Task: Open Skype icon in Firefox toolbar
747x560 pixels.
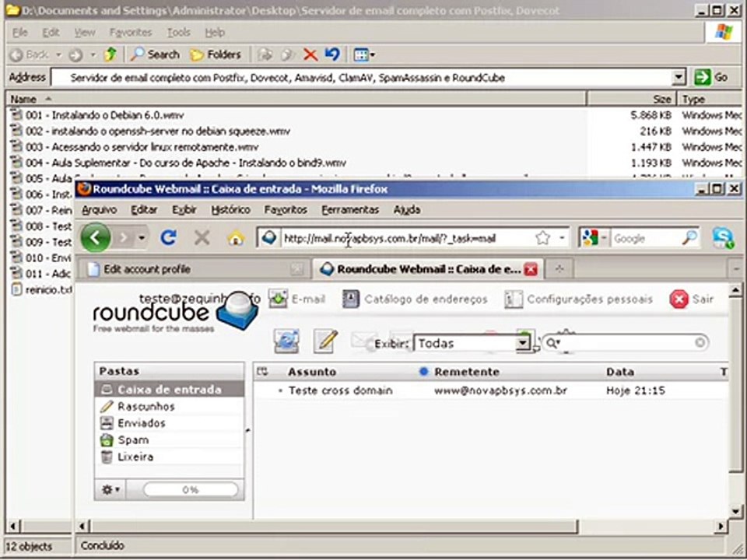Action: (723, 238)
